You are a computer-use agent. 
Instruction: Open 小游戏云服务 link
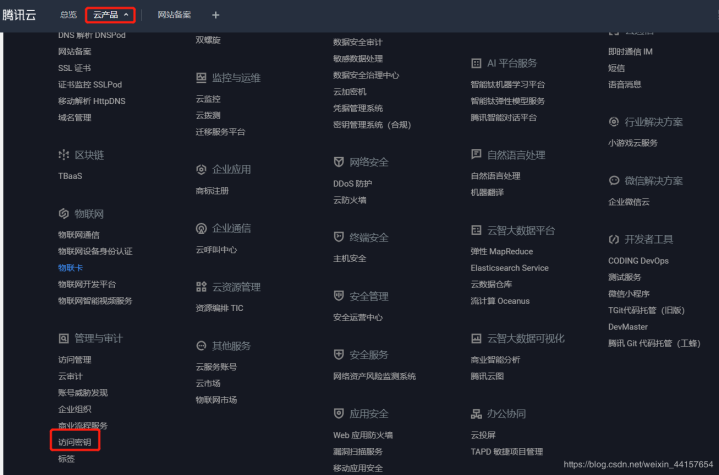point(633,143)
